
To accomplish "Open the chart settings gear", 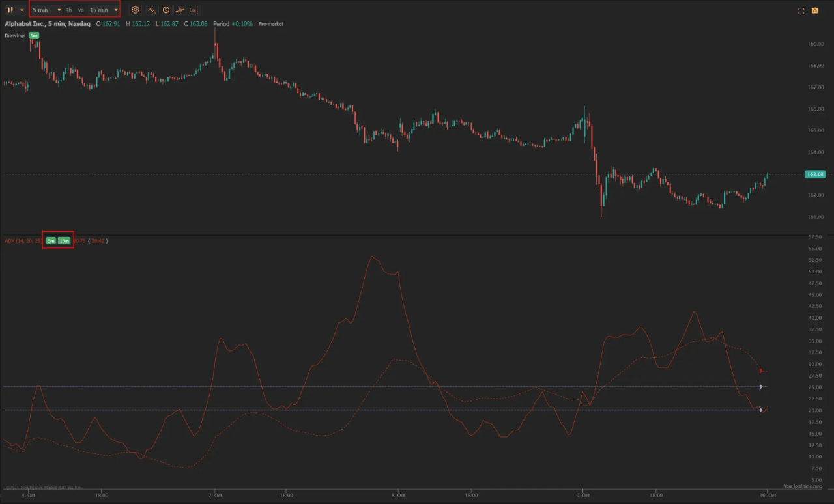I will pos(136,10).
